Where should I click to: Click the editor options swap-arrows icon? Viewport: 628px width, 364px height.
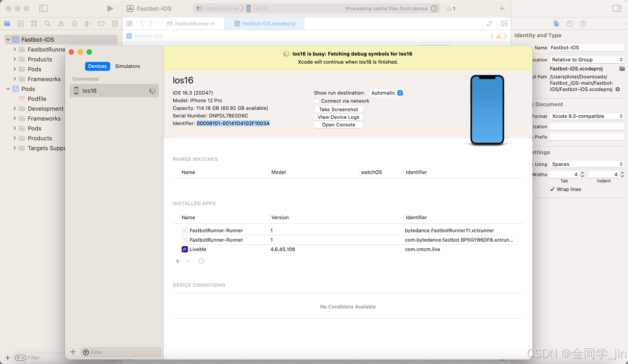(489, 24)
